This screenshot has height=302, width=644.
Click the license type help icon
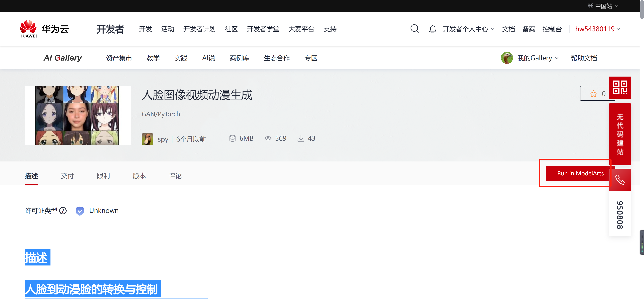tap(63, 211)
